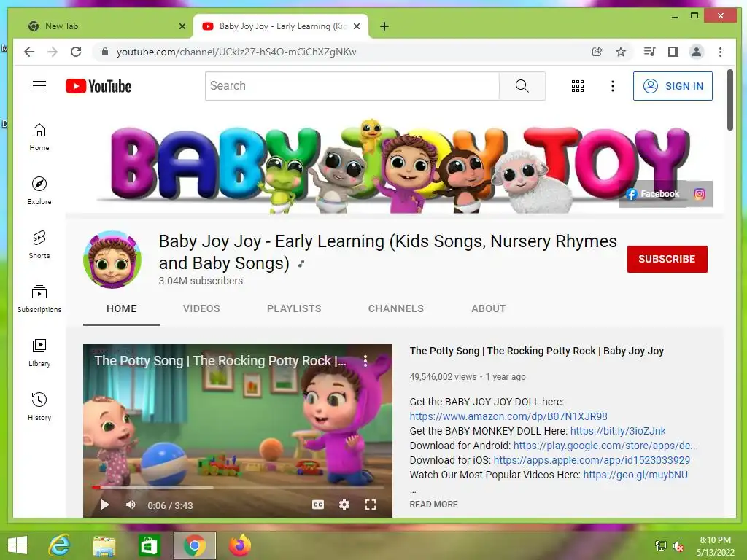Open Explore in sidebar

(39, 191)
